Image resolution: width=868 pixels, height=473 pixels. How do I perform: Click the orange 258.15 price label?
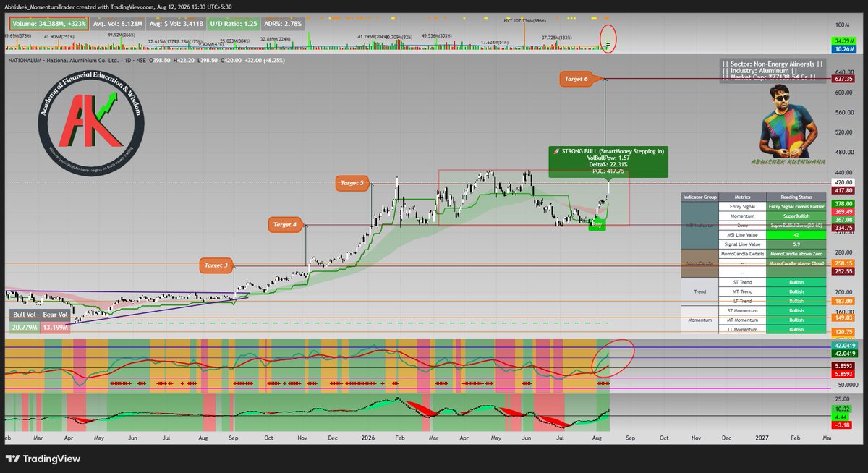pyautogui.click(x=844, y=263)
